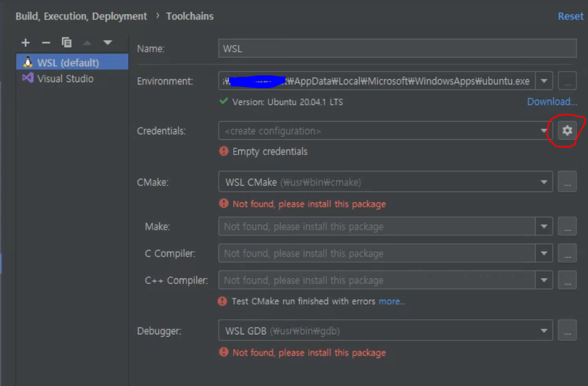Image resolution: width=588 pixels, height=386 pixels.
Task: Click the Reset link
Action: (570, 16)
